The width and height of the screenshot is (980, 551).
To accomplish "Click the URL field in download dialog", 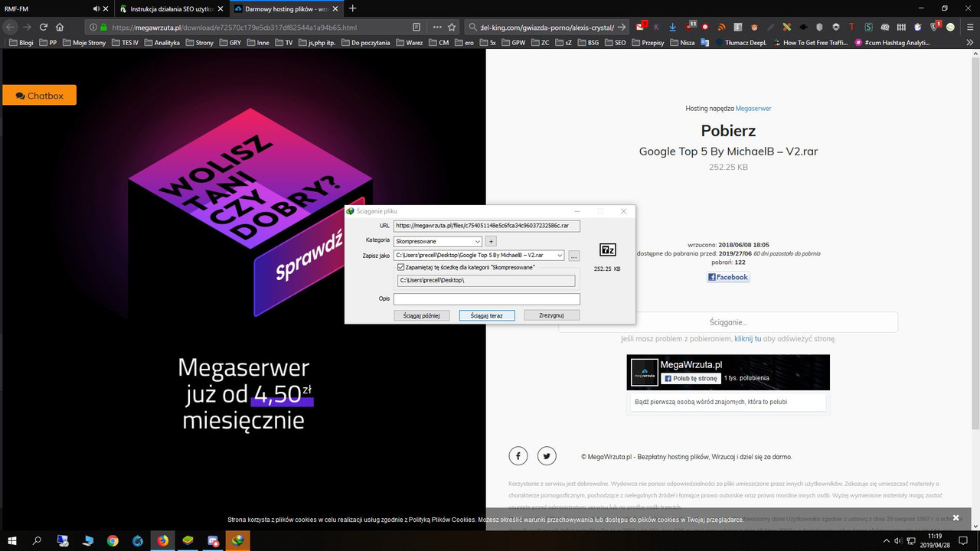I will point(487,226).
